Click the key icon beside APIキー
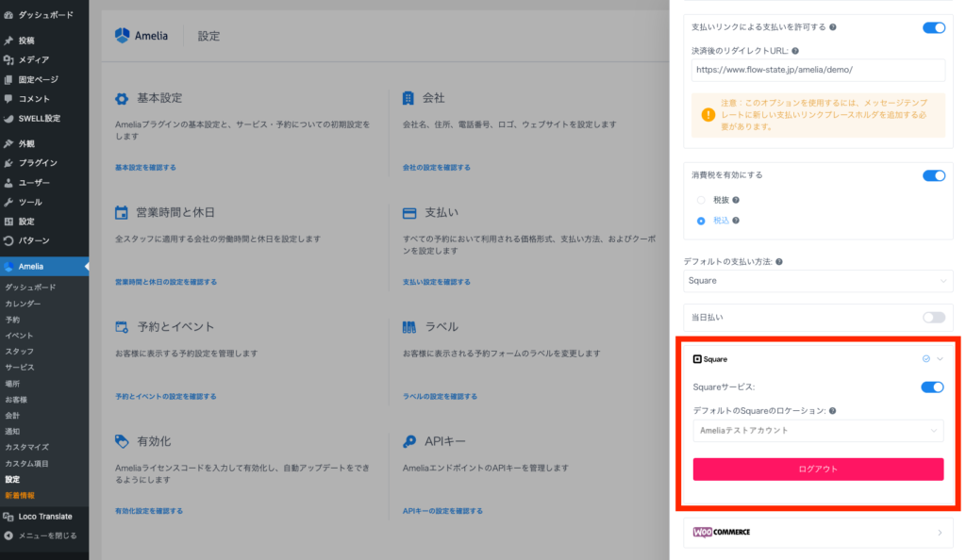Image resolution: width=966 pixels, height=560 pixels. (x=409, y=441)
